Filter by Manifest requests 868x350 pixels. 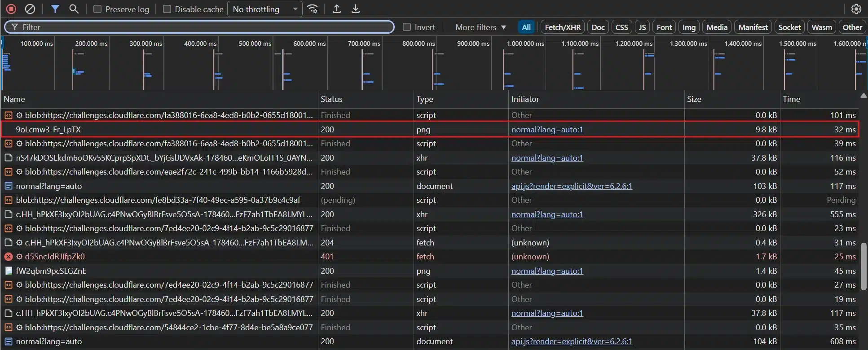point(753,27)
